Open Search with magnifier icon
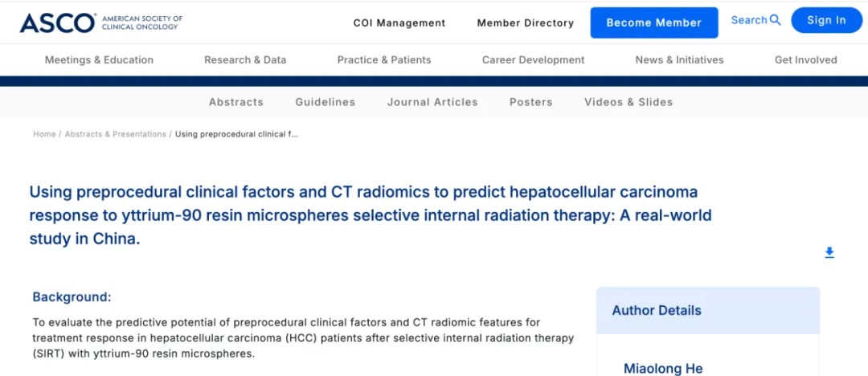Viewport: 868px width, 376px height. point(755,20)
